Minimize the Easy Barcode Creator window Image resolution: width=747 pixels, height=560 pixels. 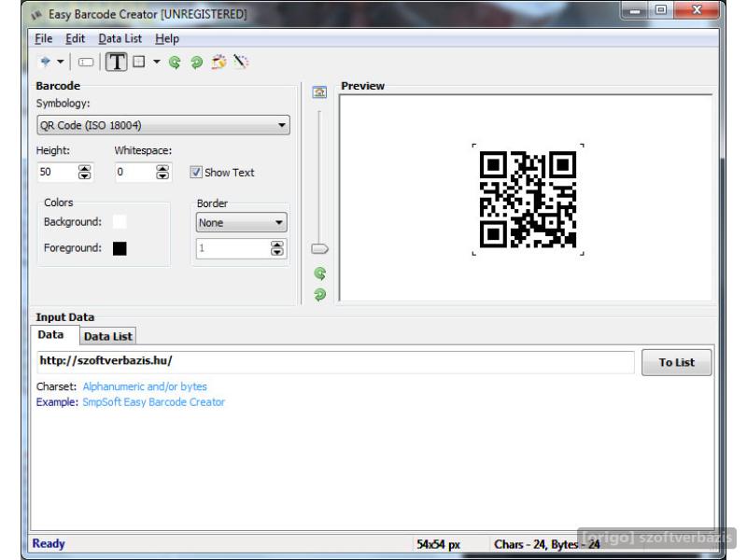[x=635, y=10]
